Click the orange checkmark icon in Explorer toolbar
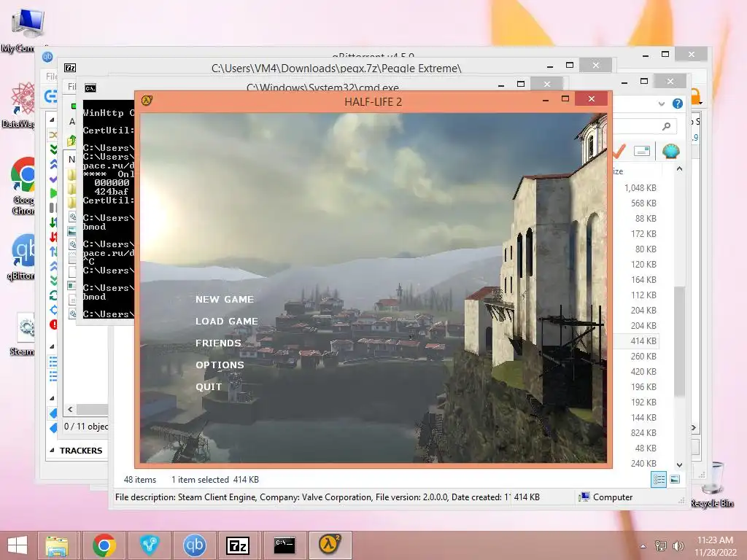Image resolution: width=747 pixels, height=560 pixels. [x=619, y=151]
